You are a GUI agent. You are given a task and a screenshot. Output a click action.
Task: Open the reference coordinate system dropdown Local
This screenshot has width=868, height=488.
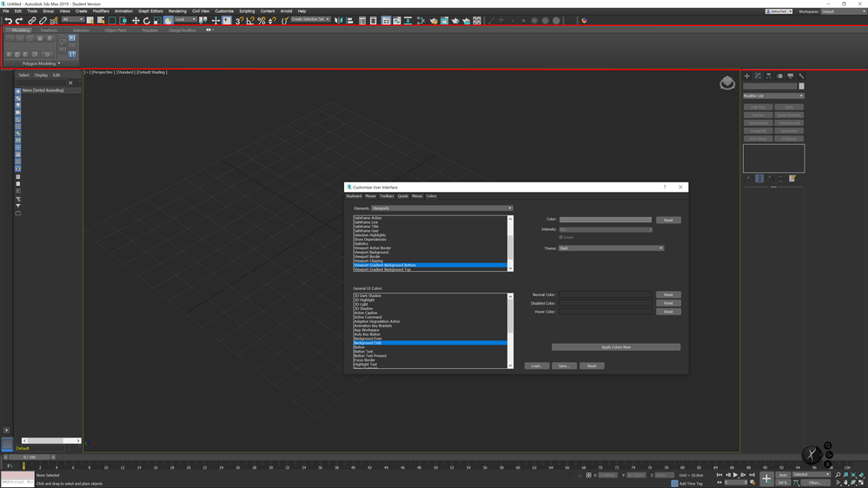[185, 19]
